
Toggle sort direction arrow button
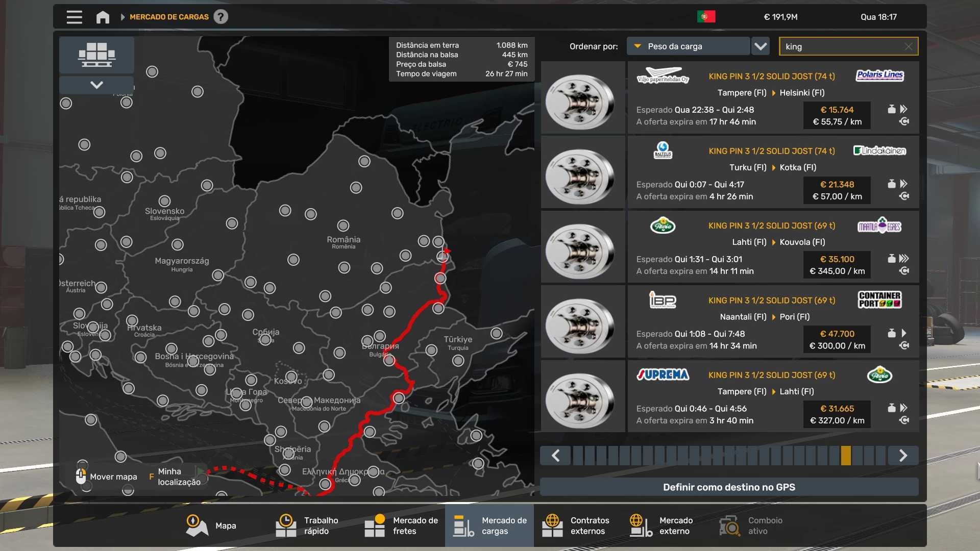click(x=761, y=46)
